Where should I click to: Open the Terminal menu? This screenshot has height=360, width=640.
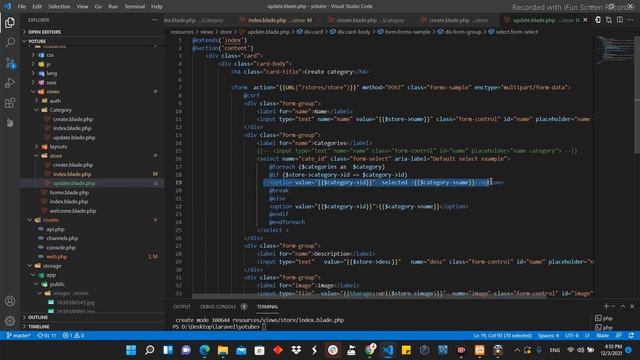(x=135, y=7)
